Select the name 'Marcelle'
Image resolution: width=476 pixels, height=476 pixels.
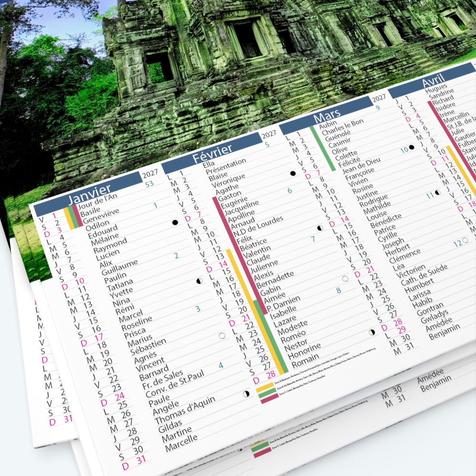[x=181, y=443]
